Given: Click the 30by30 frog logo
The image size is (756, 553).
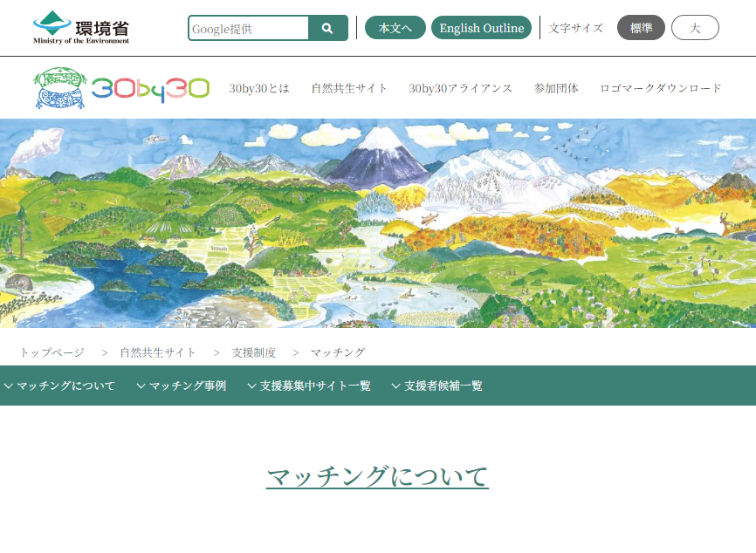Looking at the screenshot, I should (x=122, y=88).
